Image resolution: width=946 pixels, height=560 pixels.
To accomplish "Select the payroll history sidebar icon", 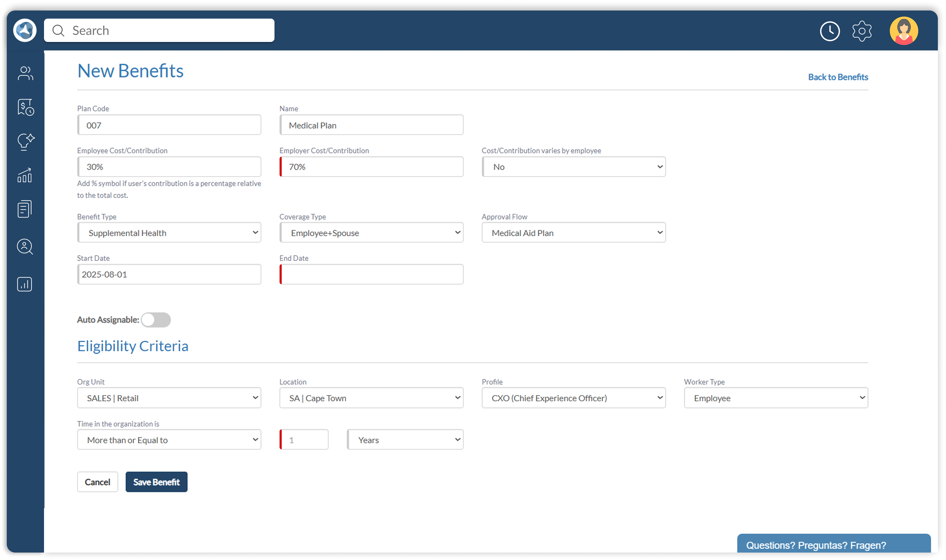I will (25, 107).
